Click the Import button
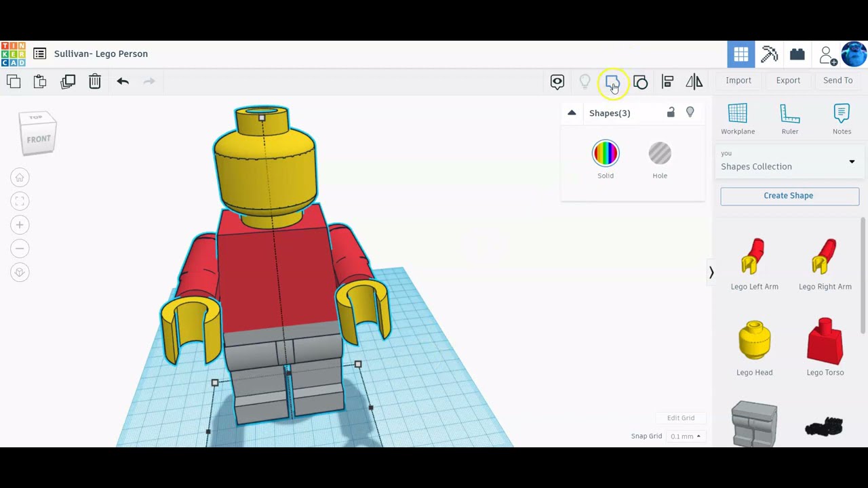This screenshot has width=868, height=488. [x=738, y=81]
